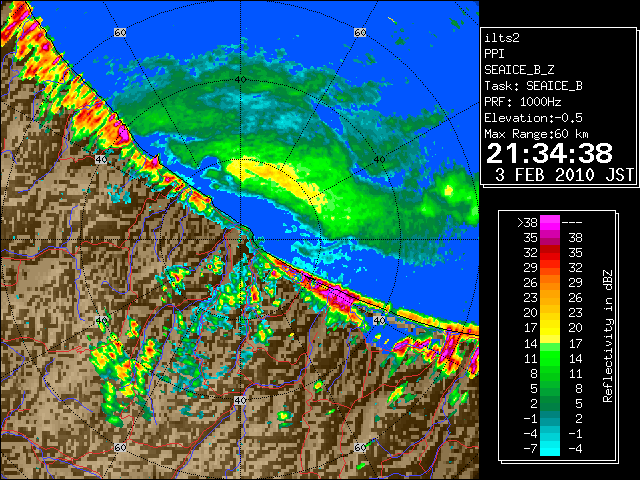640x480 pixels.
Task: Click the "60" range label at upper-right ring
Action: [360, 33]
